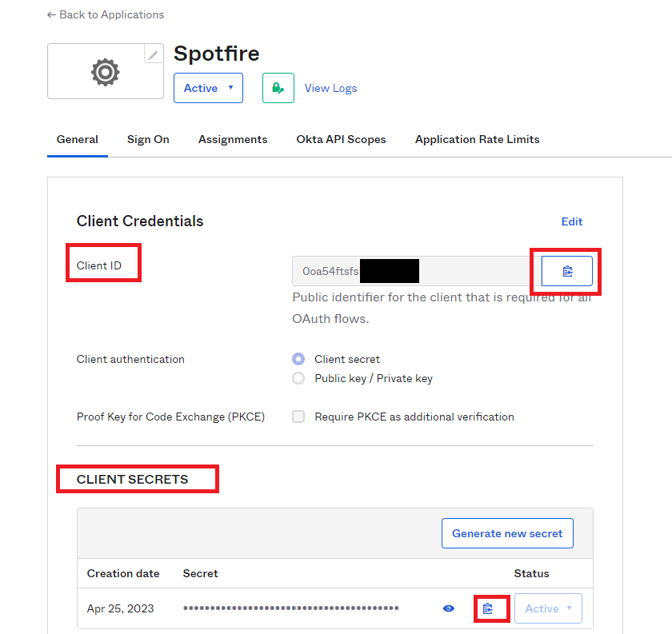Screen dimensions: 672x634
Task: Select the Client secret authentication option
Action: click(x=298, y=359)
